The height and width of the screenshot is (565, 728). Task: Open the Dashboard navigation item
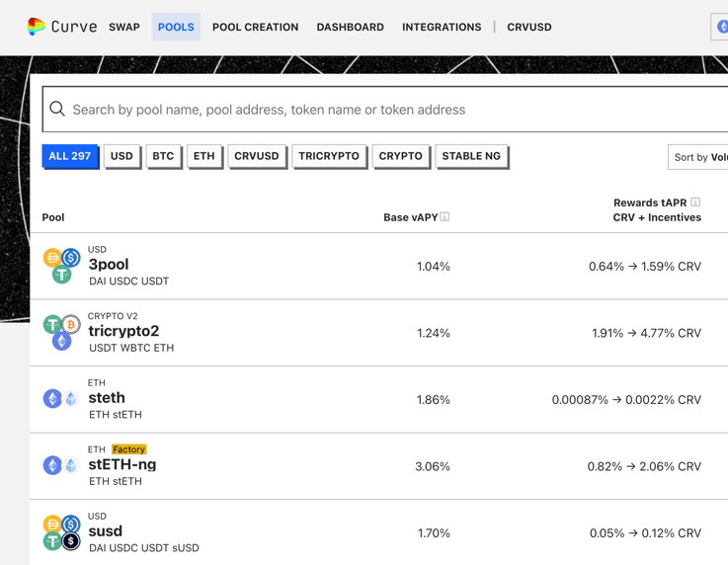[x=350, y=27]
